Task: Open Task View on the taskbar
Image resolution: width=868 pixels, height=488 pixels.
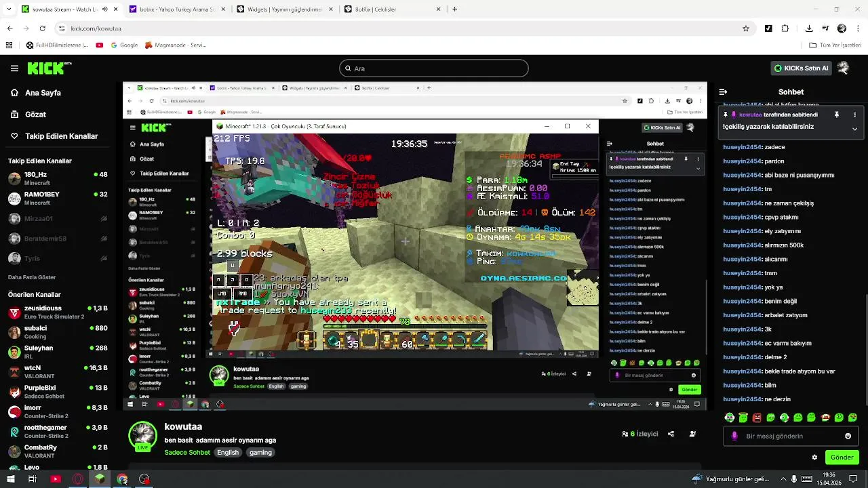Action: tap(32, 479)
